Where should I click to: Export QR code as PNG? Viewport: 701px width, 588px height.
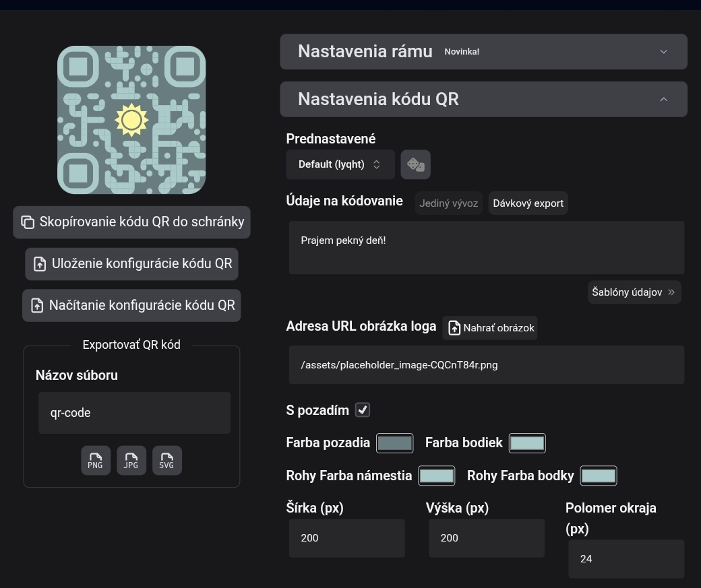(x=95, y=460)
